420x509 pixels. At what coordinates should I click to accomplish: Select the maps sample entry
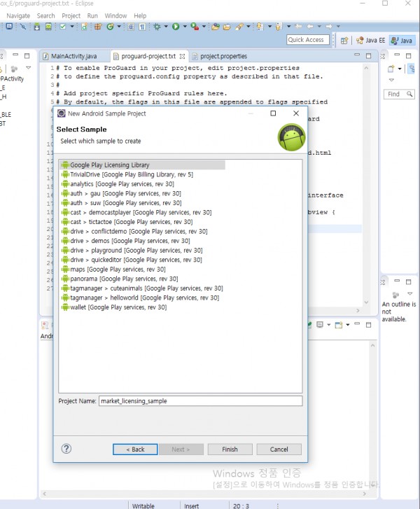pos(113,269)
